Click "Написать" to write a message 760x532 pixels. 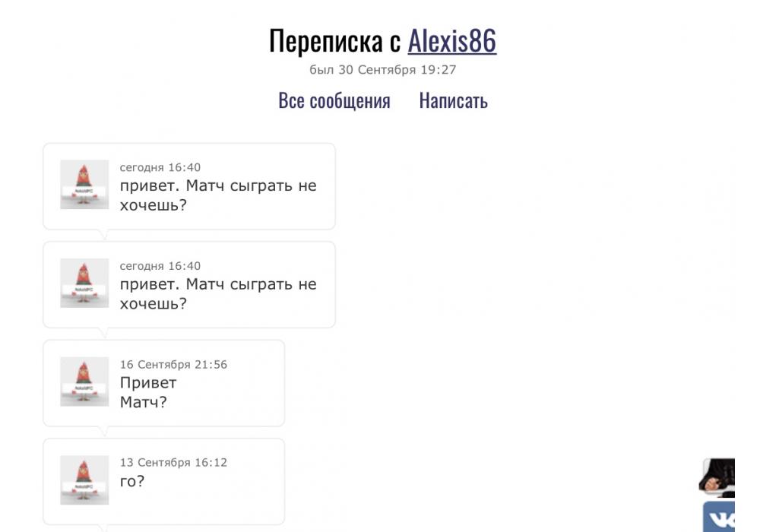point(453,100)
